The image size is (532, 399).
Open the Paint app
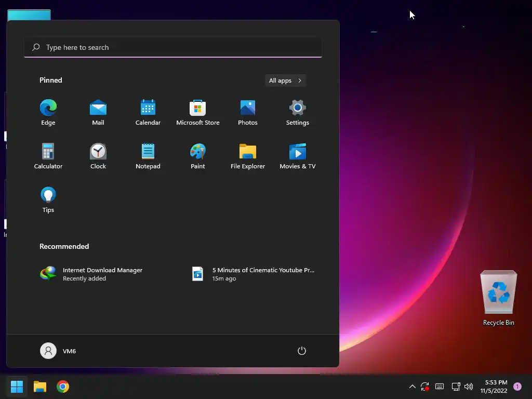[x=198, y=156]
